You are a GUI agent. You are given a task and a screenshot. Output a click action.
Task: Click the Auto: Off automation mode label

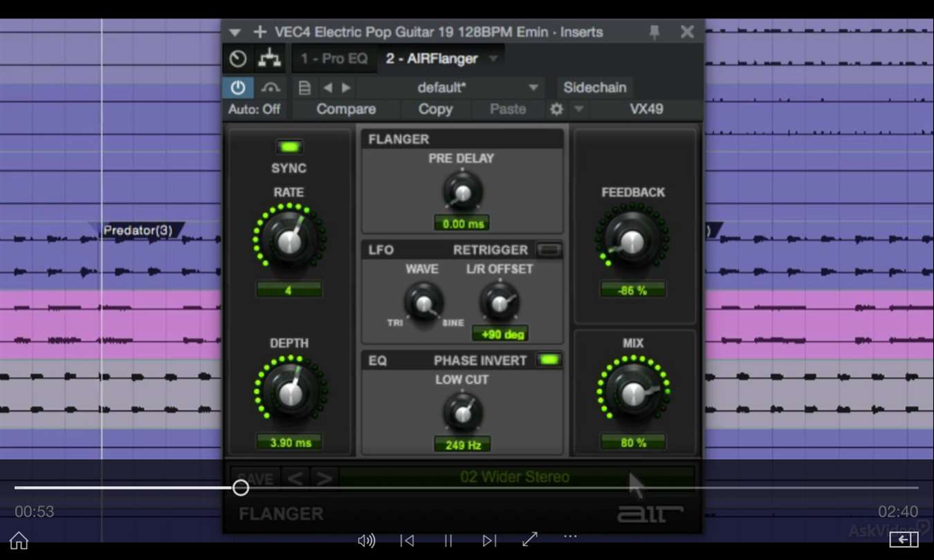[255, 109]
